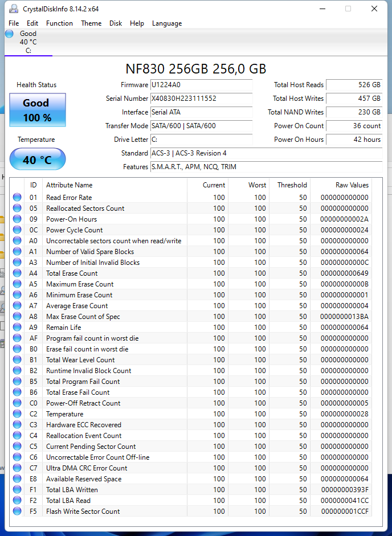Open the File menu
The width and height of the screenshot is (392, 536).
pyautogui.click(x=14, y=23)
